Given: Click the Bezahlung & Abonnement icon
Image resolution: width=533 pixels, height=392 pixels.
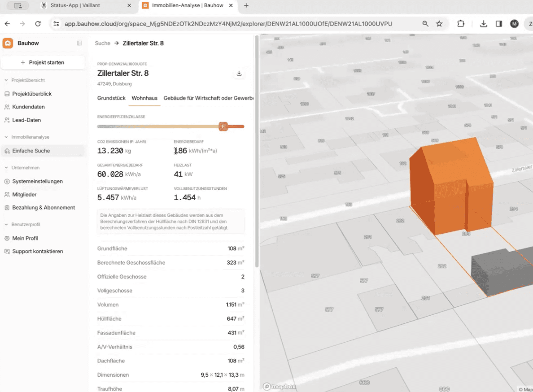Looking at the screenshot, I should click(7, 208).
